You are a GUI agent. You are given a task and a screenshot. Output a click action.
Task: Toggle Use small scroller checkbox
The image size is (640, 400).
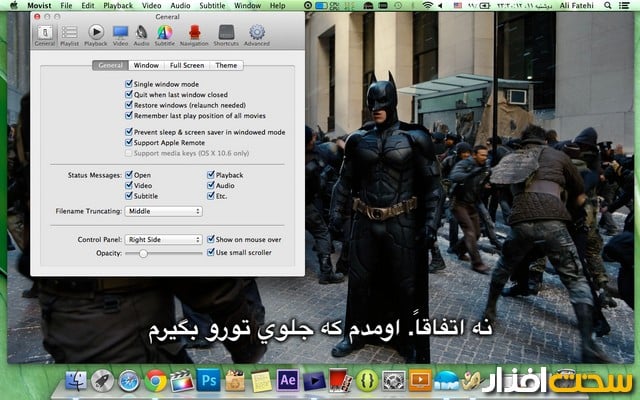(210, 254)
